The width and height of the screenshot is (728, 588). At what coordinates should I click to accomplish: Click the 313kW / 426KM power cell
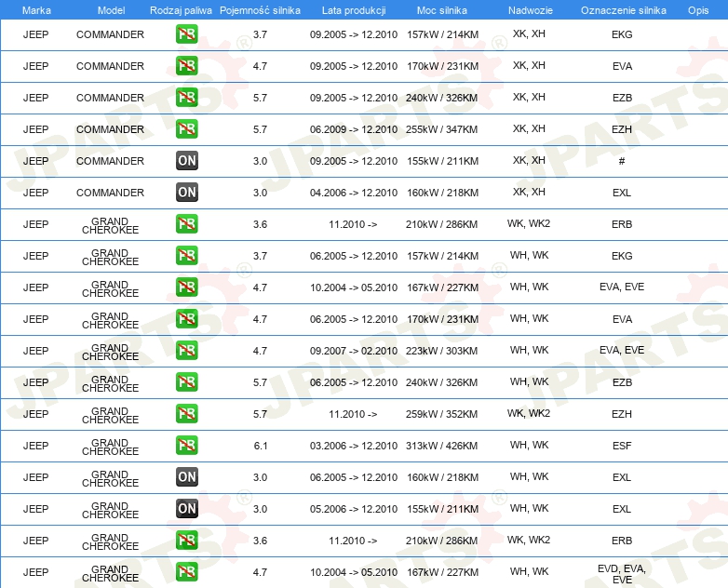point(441,446)
